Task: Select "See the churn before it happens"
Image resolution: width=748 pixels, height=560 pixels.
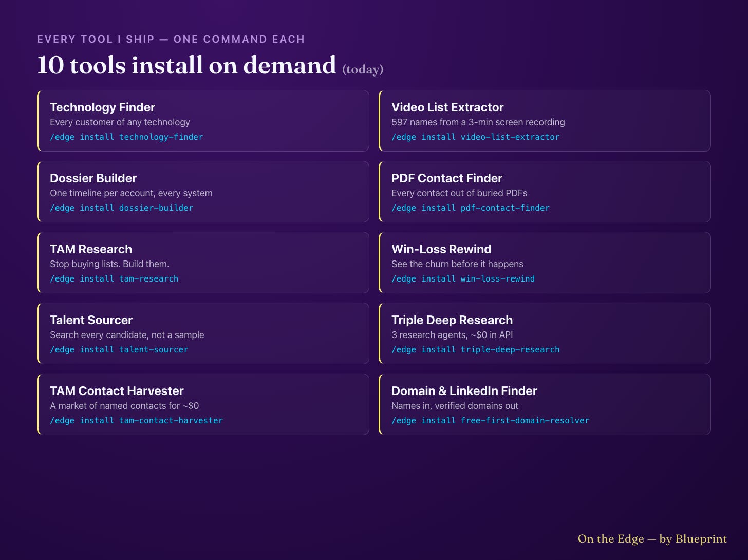Action: tap(457, 264)
